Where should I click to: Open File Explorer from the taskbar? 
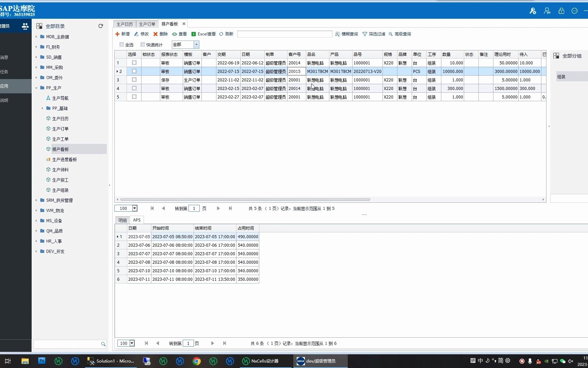[25, 361]
